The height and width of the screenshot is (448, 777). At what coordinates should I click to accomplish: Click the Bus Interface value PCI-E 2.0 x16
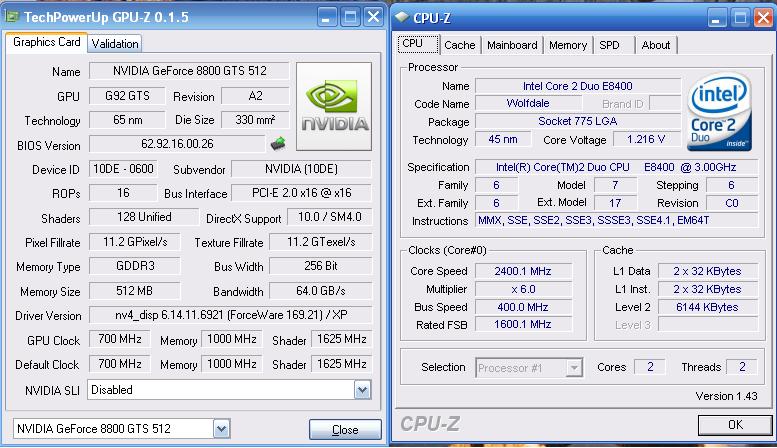(301, 193)
